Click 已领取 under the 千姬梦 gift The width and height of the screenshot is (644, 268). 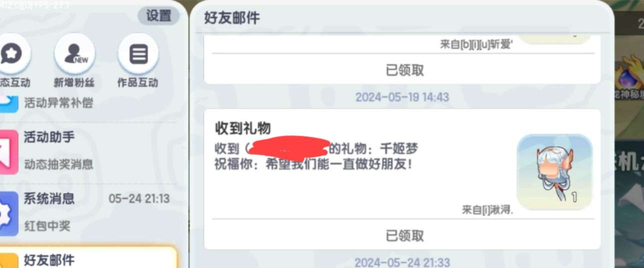[404, 235]
